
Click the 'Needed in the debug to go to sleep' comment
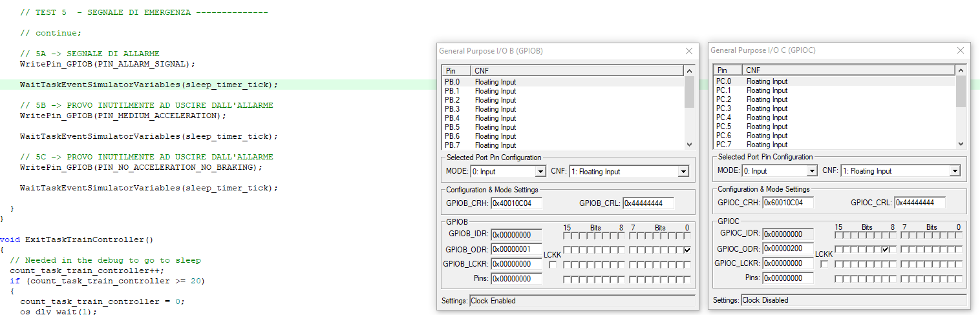[105, 260]
